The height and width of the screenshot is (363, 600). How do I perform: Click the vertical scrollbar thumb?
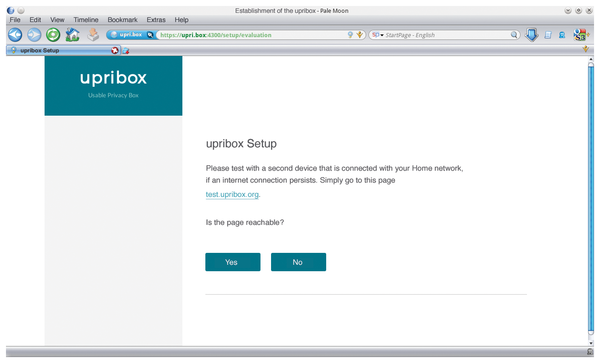591,199
